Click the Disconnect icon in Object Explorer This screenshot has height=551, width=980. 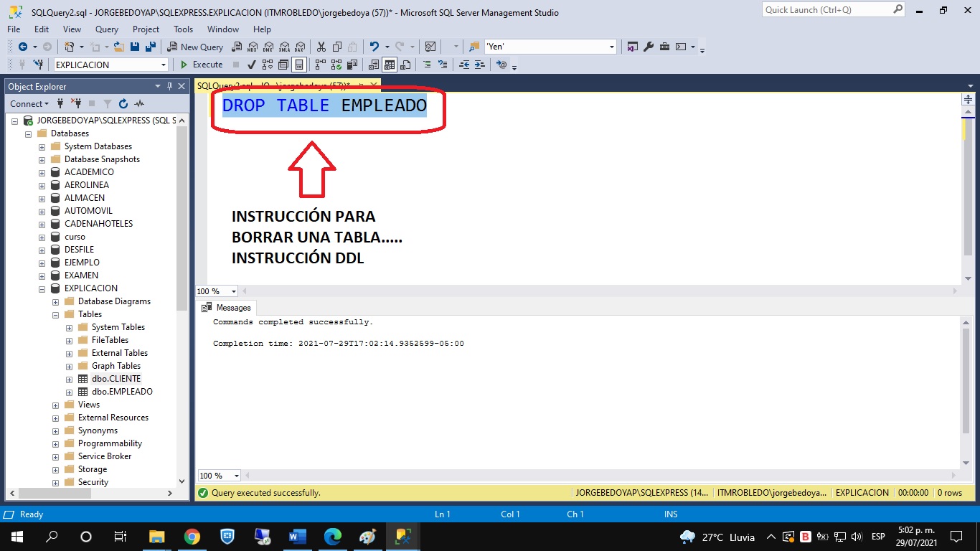tap(76, 104)
